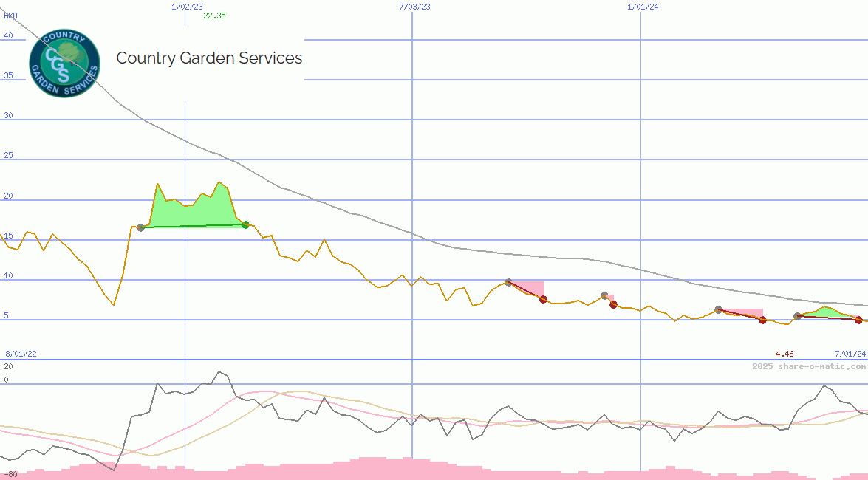Click the 25 price axis label
Screen dimensions: 868x480
pos(8,155)
